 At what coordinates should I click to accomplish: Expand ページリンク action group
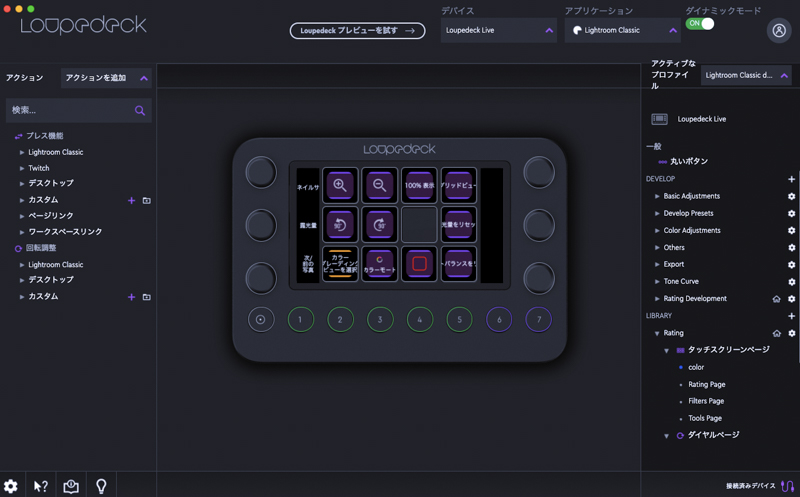click(22, 216)
